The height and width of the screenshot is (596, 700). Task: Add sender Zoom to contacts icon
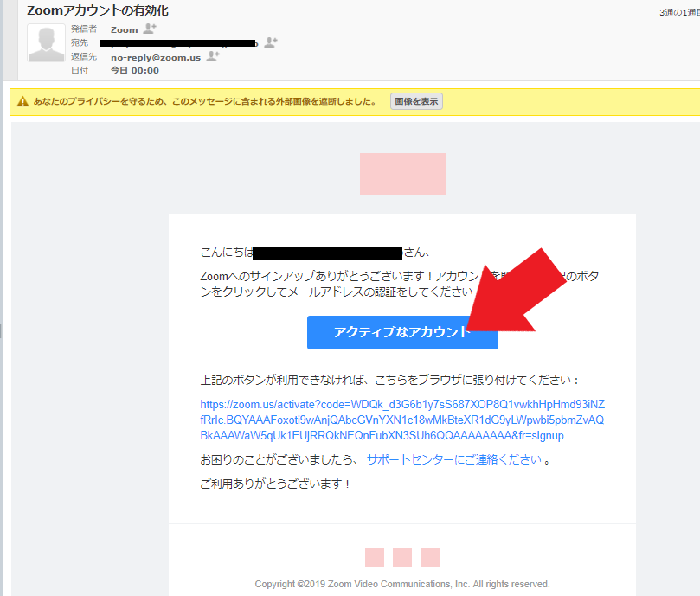pos(150,29)
